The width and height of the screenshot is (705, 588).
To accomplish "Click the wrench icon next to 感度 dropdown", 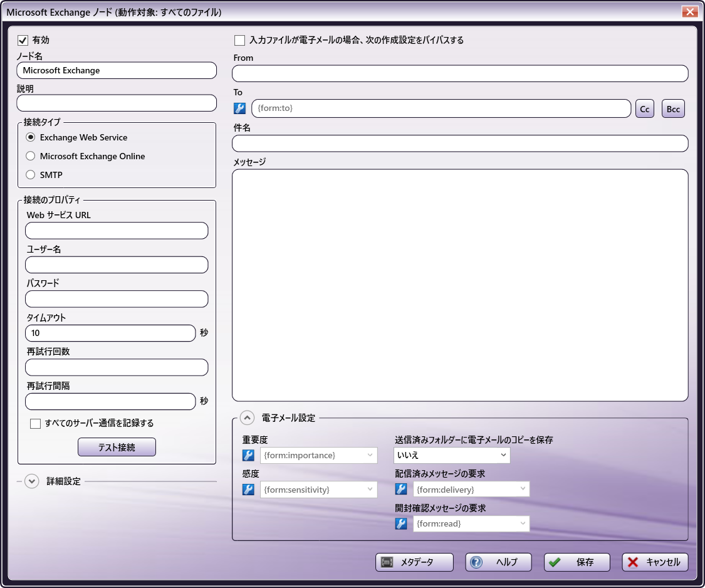I will 248,490.
